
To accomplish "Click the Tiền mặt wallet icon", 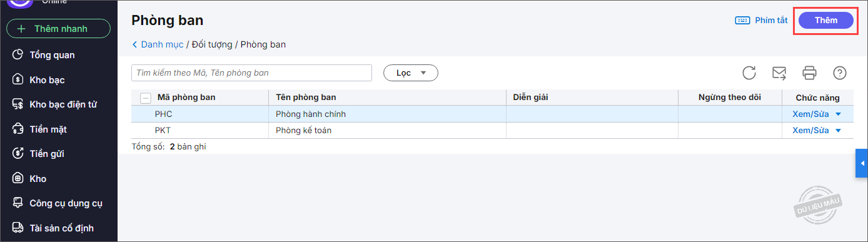I will point(18,129).
